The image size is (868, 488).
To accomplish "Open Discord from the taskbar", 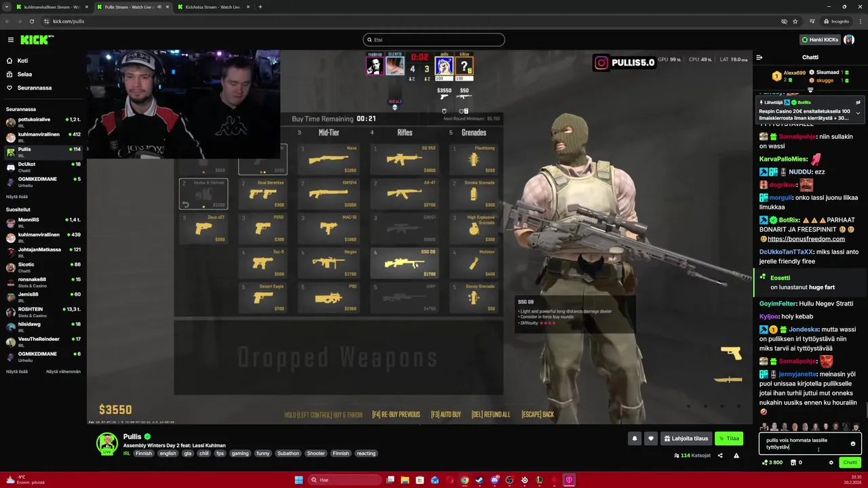I will click(495, 480).
